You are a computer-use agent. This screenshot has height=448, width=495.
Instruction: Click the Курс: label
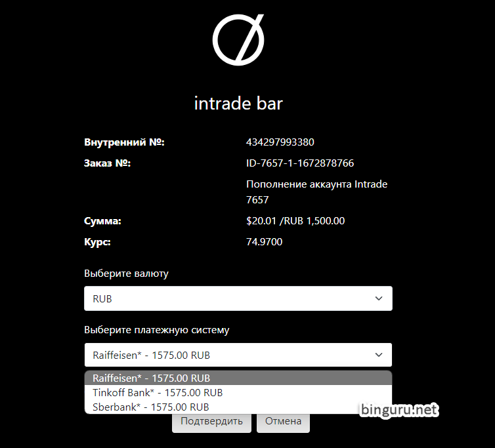97,242
